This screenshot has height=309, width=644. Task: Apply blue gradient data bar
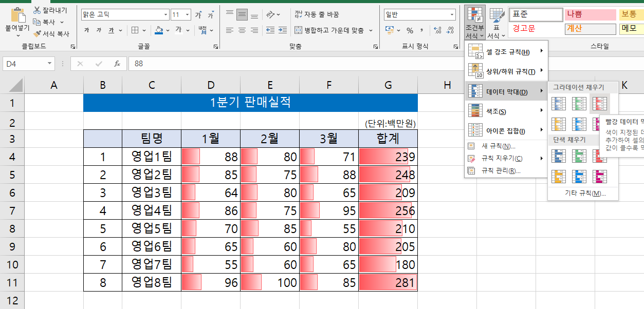(559, 104)
